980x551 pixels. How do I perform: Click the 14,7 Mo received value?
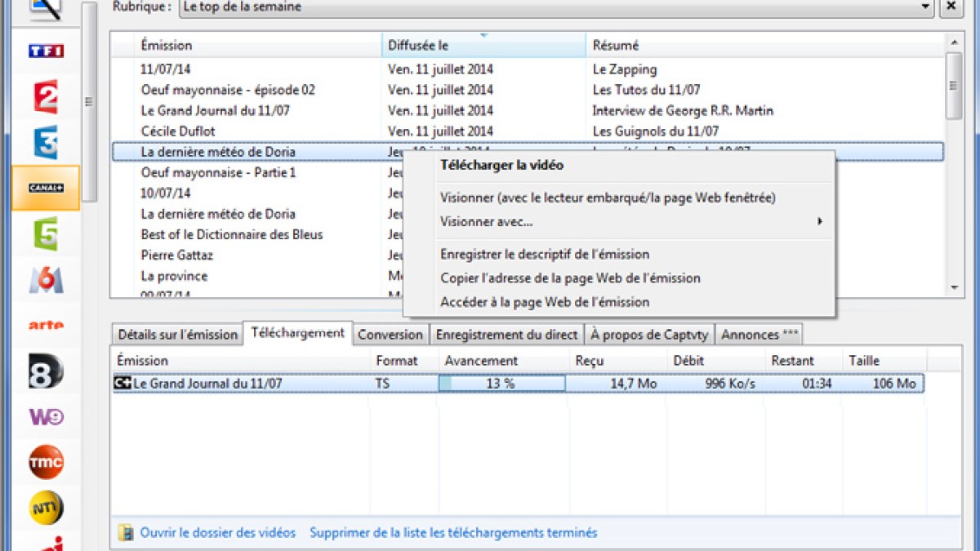pos(634,384)
